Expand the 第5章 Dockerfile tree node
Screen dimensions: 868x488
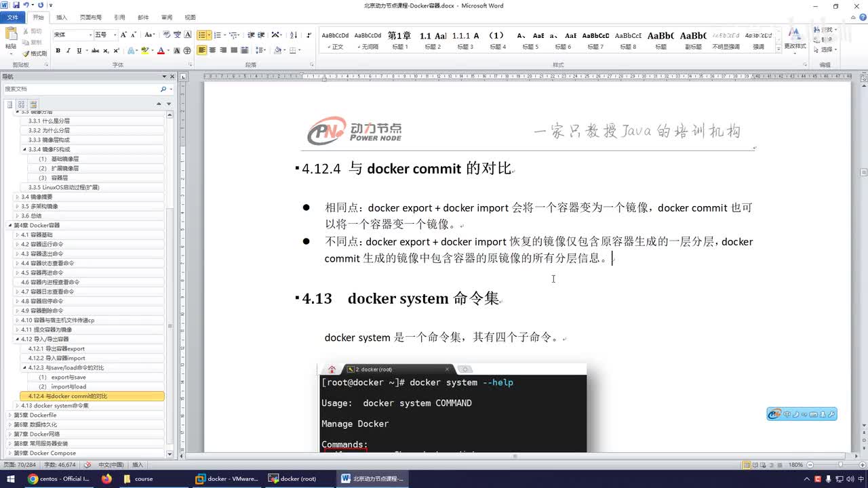pos(10,415)
